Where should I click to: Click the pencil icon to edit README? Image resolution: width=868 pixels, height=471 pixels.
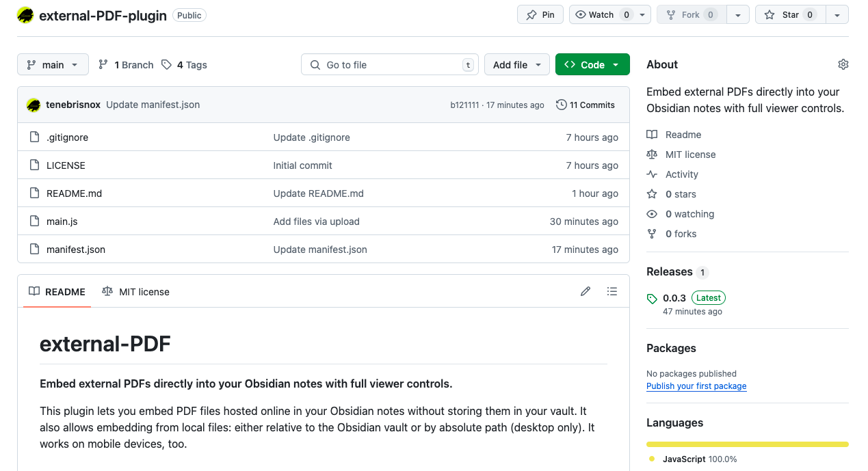point(586,291)
